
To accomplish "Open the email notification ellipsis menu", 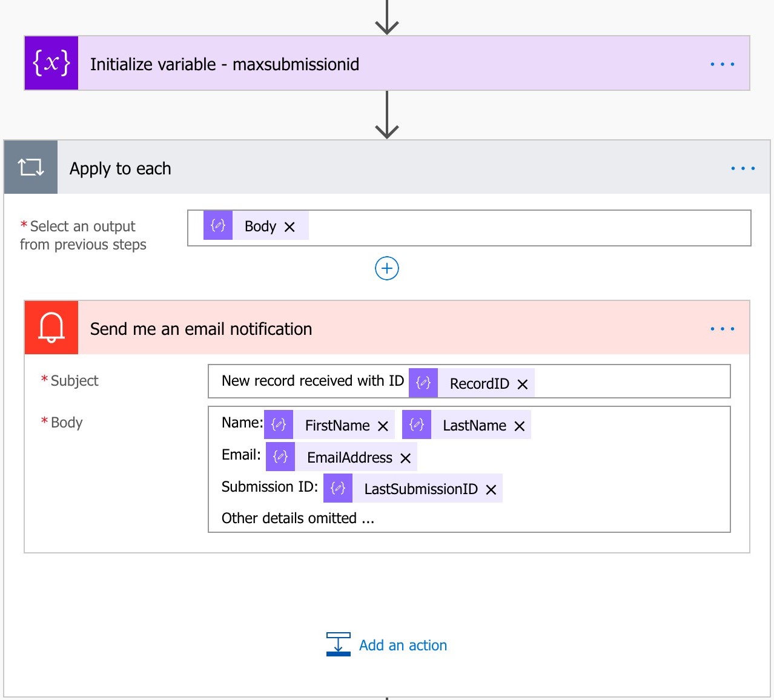I will pyautogui.click(x=722, y=328).
